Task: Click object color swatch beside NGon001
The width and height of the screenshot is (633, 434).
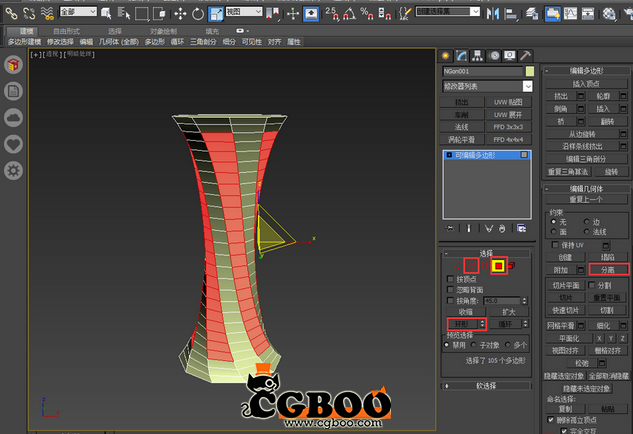Action: (529, 72)
